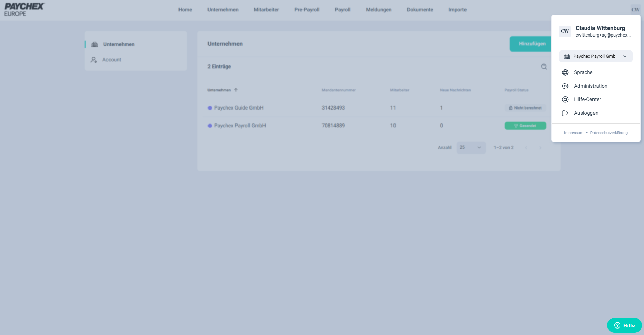Click the gear icon beside Administration
Viewport: 644px width, 335px height.
click(565, 86)
